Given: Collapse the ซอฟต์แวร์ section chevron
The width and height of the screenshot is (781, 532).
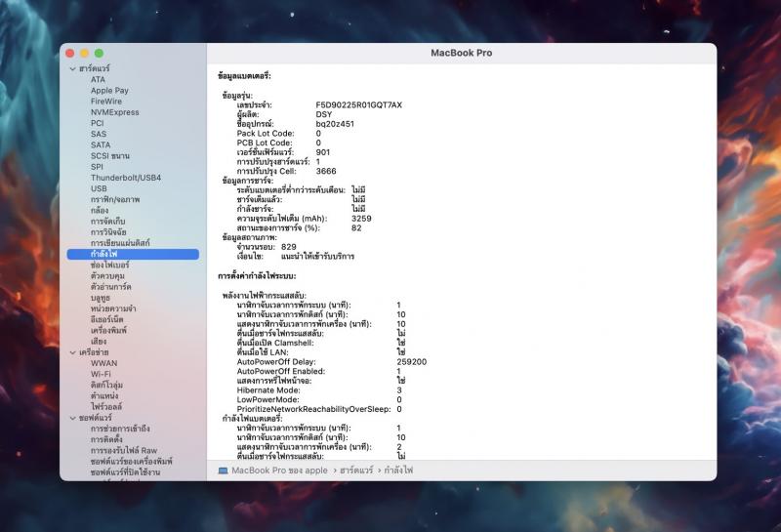Looking at the screenshot, I should click(72, 418).
